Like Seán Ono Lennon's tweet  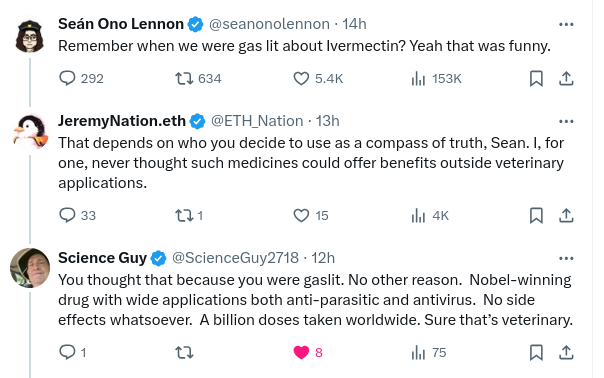pos(301,79)
